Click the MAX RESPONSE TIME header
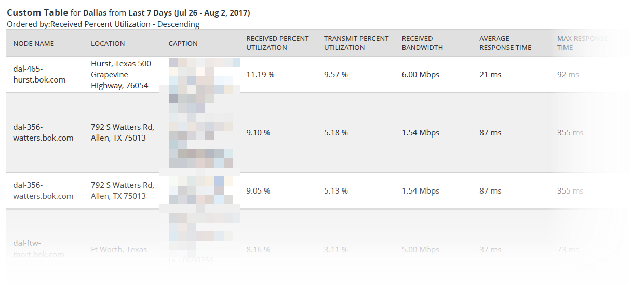644x287 pixels. [x=582, y=43]
